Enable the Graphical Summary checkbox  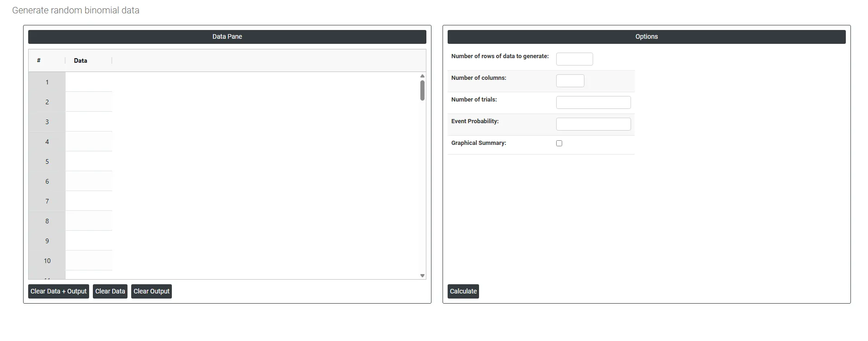coord(559,143)
